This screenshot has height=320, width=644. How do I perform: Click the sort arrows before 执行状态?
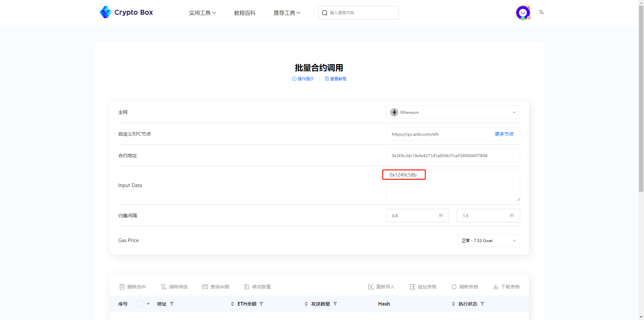pos(453,304)
